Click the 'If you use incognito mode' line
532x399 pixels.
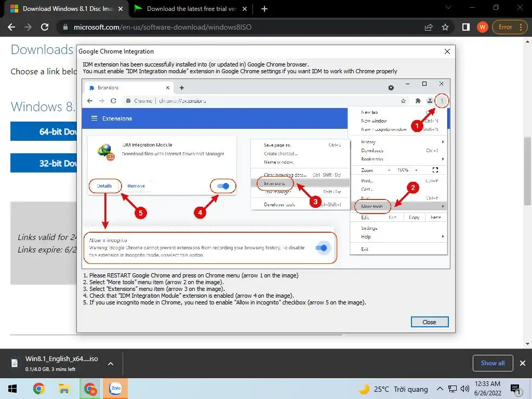pos(224,303)
